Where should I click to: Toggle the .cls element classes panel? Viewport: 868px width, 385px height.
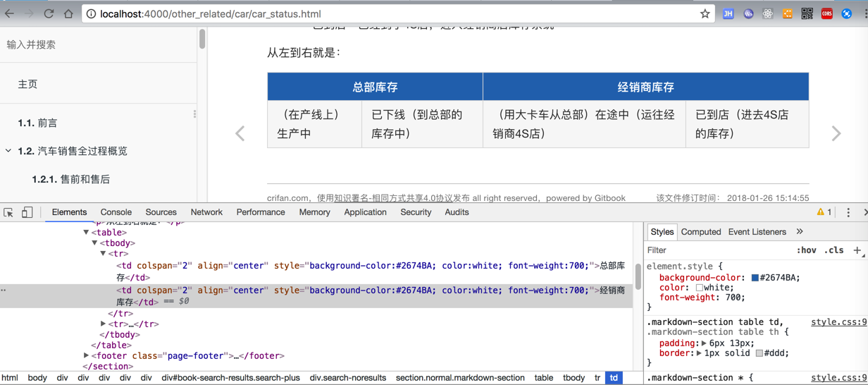[x=834, y=250]
